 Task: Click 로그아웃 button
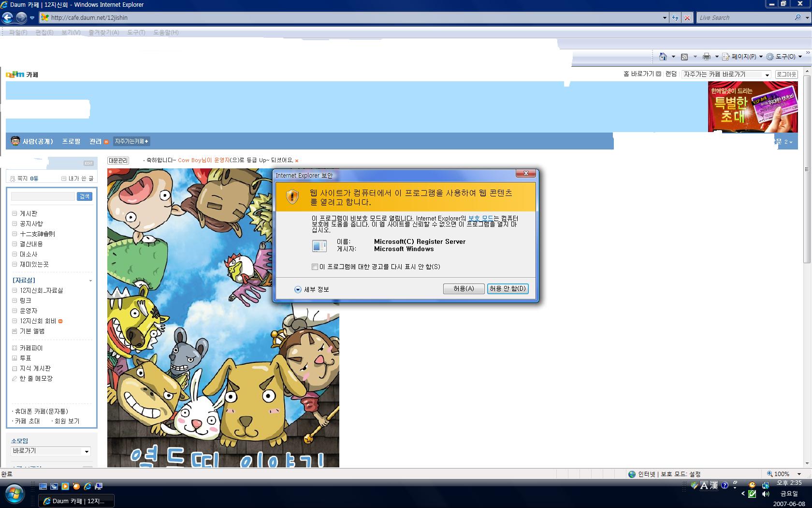[786, 75]
